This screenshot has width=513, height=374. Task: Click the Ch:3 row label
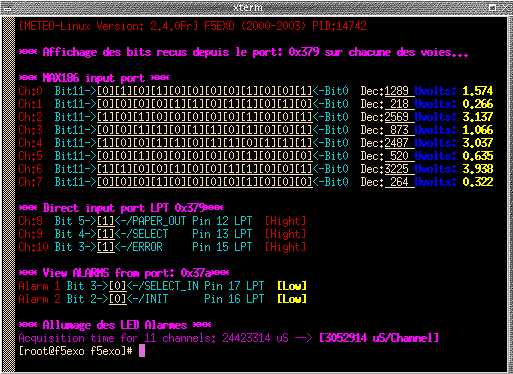click(30, 130)
